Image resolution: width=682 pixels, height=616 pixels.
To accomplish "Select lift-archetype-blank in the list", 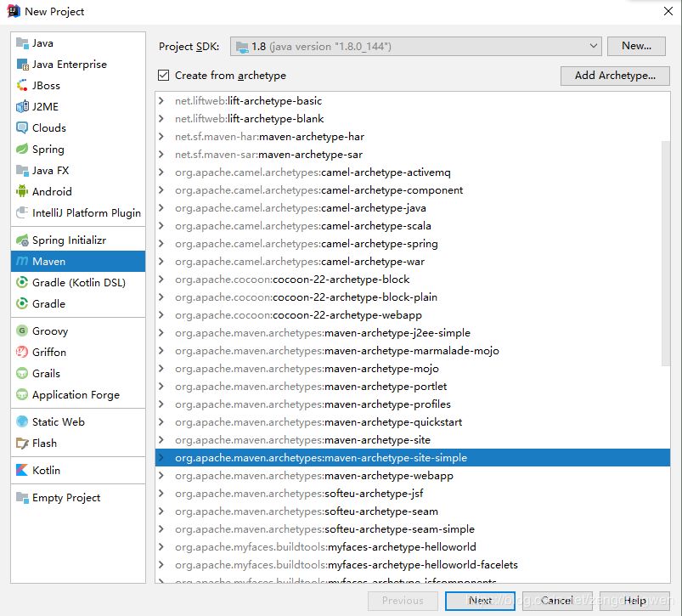I will 412,118.
